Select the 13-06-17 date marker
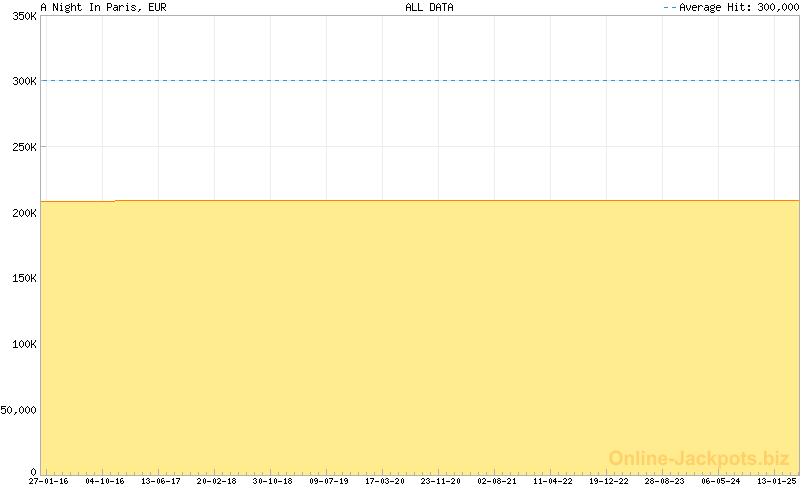 click(x=161, y=481)
